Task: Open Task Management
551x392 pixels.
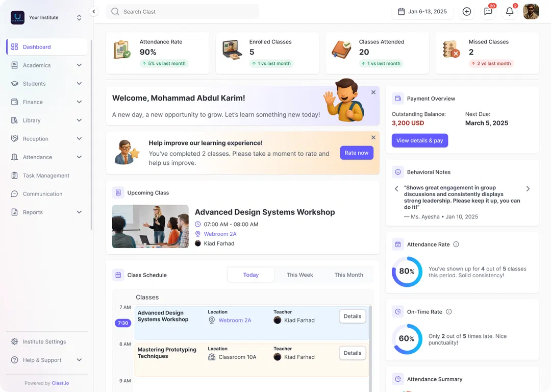Action: tap(47, 176)
